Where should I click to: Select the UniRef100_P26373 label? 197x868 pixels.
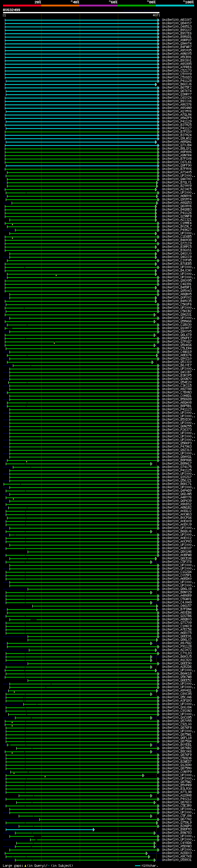(177, 430)
